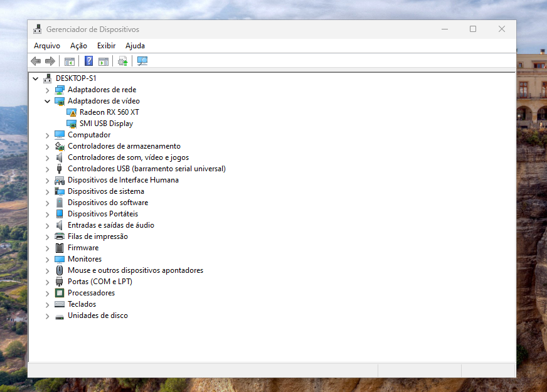547x392 pixels.
Task: Click the Device Manager title bar icon
Action: coord(38,29)
